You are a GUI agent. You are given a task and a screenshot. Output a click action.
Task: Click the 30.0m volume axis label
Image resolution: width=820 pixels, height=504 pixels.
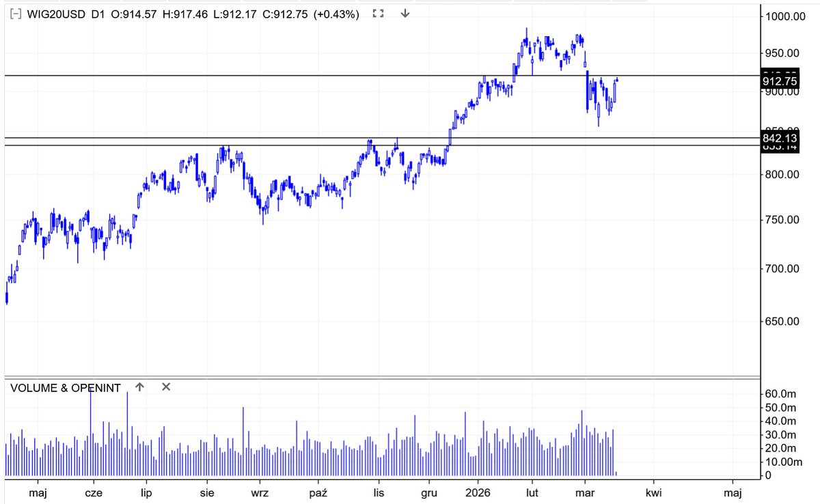(781, 434)
